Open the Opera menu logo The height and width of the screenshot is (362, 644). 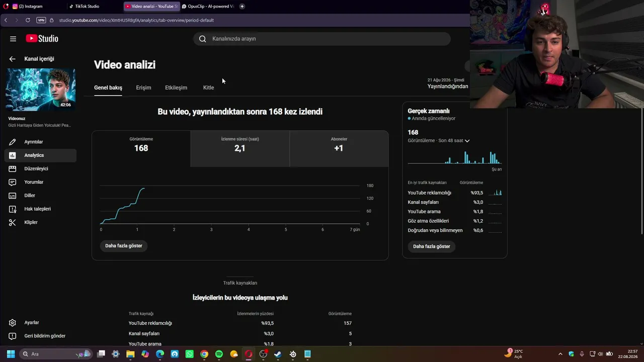pyautogui.click(x=6, y=7)
